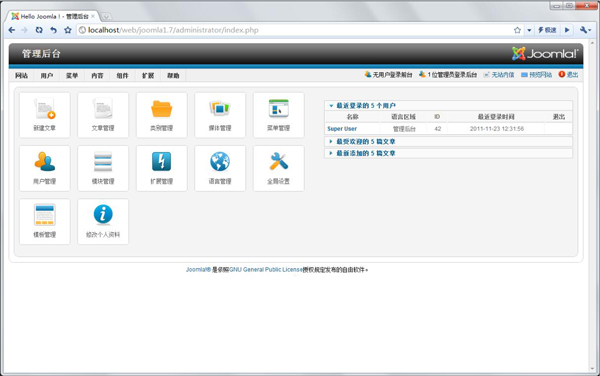Click the 名称 column header
600x376 pixels.
(x=352, y=117)
